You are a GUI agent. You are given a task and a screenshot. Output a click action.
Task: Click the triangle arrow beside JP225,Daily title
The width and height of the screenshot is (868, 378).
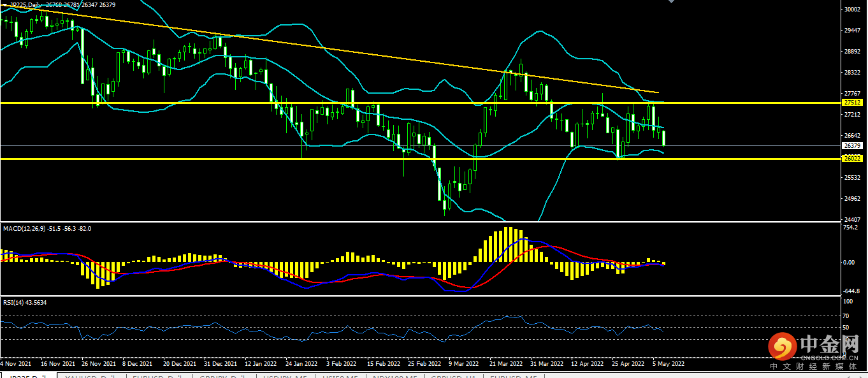4,4
